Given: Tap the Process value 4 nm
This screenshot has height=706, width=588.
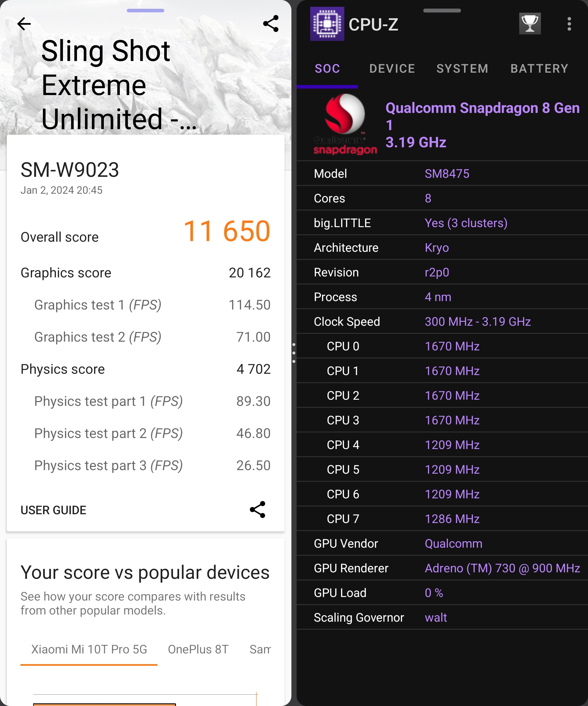Looking at the screenshot, I should click(x=438, y=297).
